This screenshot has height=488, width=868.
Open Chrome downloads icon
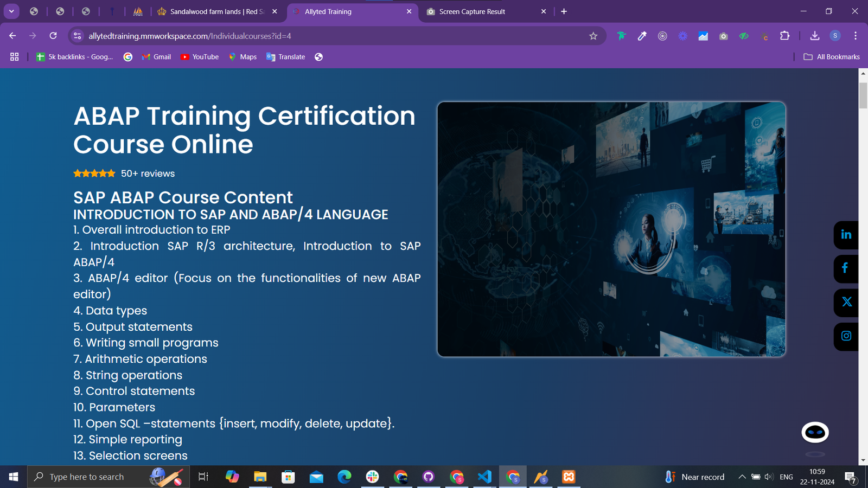[814, 36]
